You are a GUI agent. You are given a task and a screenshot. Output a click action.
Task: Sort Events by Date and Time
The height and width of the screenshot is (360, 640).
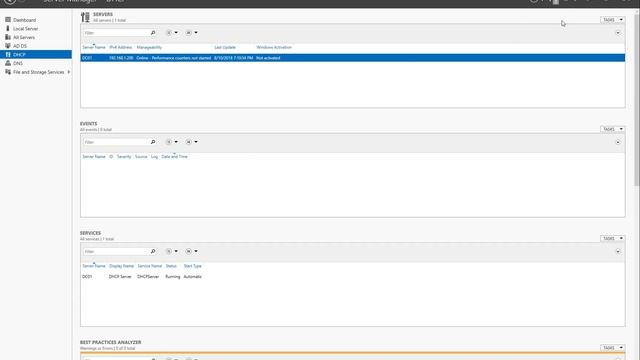pyautogui.click(x=174, y=157)
